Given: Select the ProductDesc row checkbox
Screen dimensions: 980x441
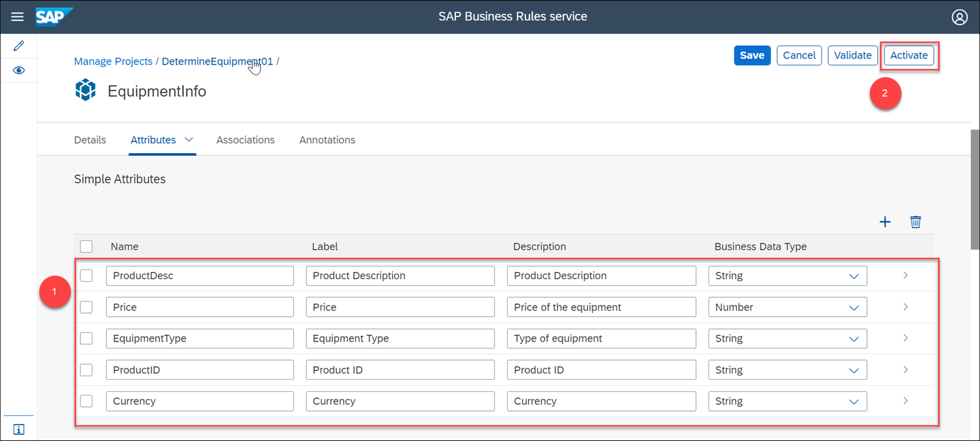Looking at the screenshot, I should click(x=86, y=276).
